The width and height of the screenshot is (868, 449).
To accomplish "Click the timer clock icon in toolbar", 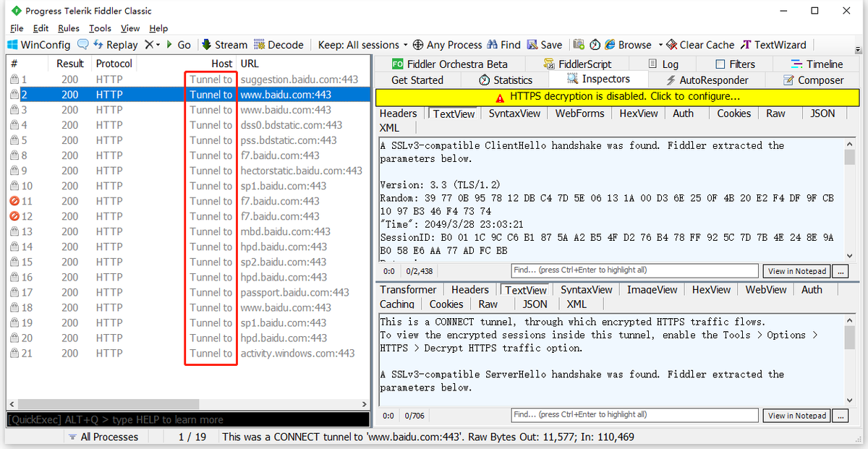I will pos(595,45).
